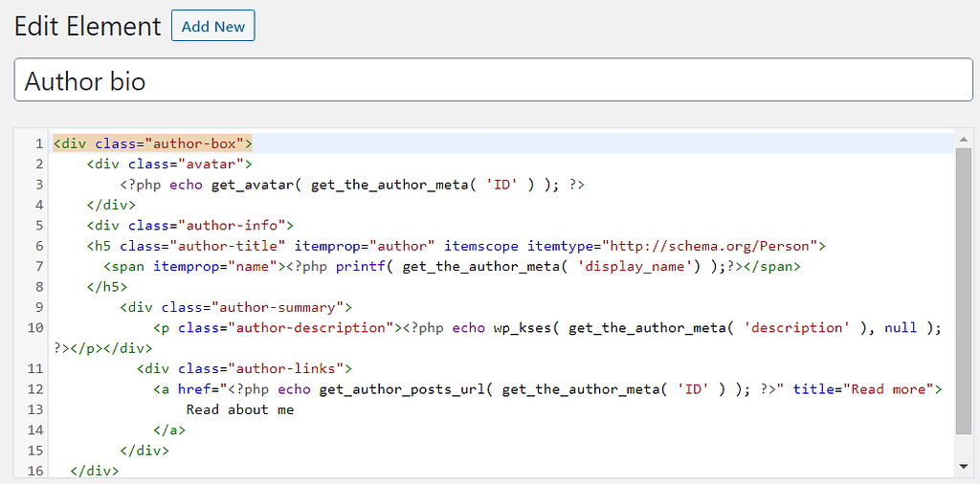The image size is (980, 484).
Task: Click the "author-links" class value on line 11
Action: click(285, 368)
